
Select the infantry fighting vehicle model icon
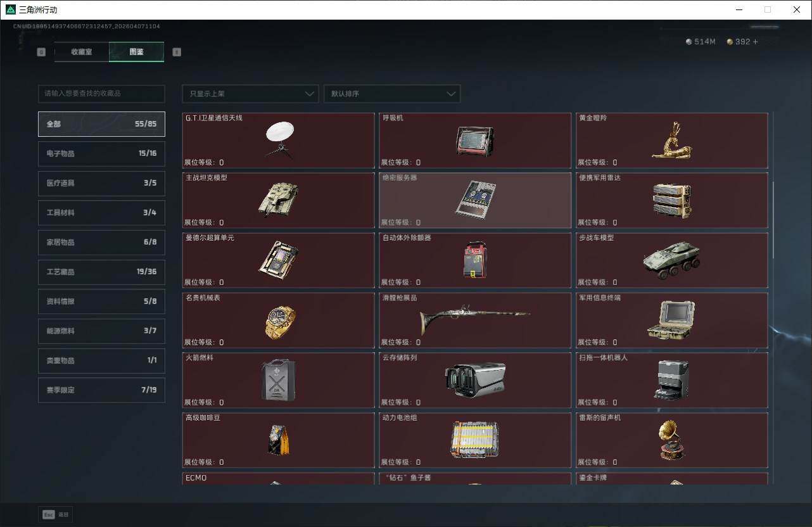pyautogui.click(x=671, y=260)
